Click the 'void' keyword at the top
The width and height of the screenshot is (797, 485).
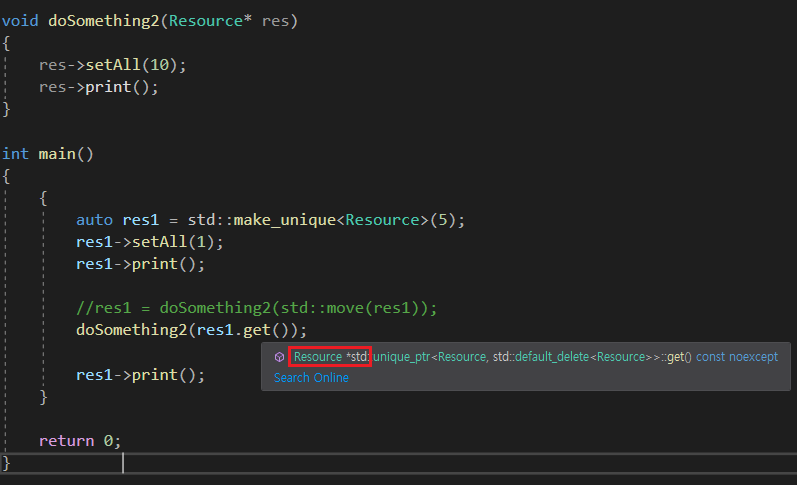click(20, 21)
